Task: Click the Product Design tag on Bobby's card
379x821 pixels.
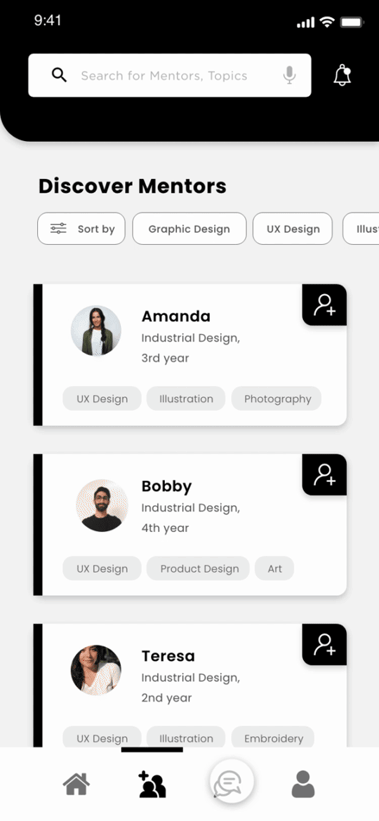Action: [199, 568]
